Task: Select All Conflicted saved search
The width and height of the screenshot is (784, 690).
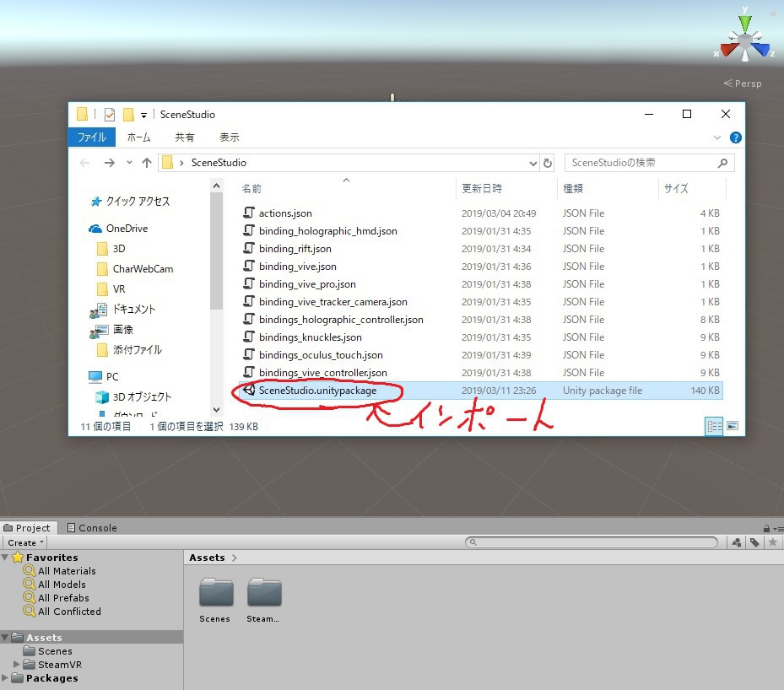Action: point(69,611)
